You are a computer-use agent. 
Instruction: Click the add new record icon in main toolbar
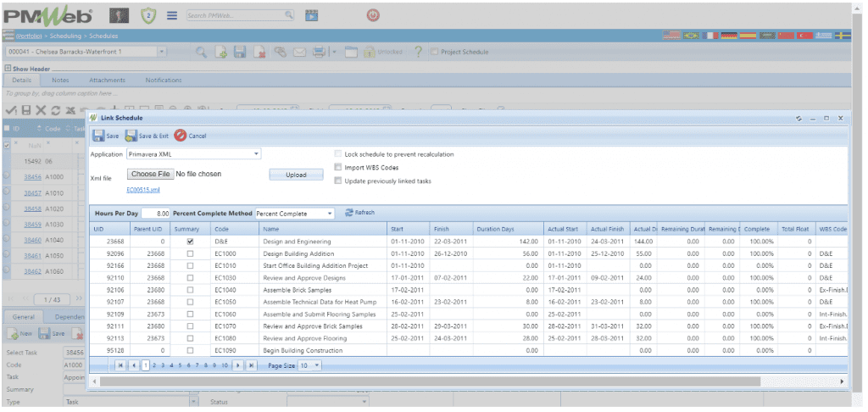221,52
